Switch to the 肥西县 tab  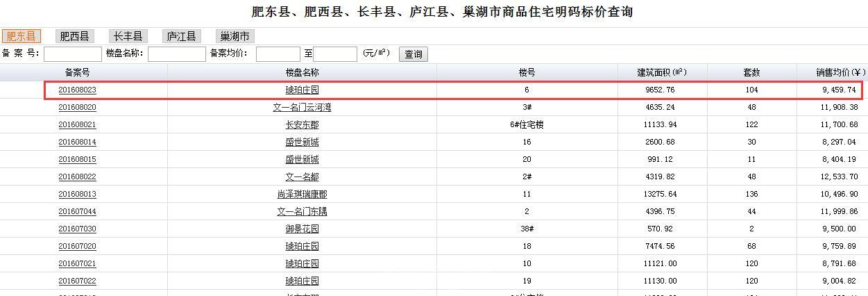click(74, 36)
